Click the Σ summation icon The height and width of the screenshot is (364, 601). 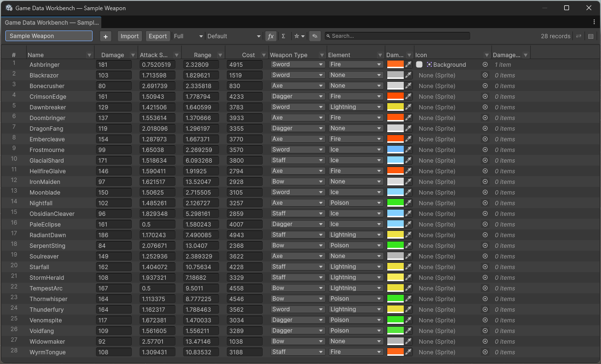(283, 36)
